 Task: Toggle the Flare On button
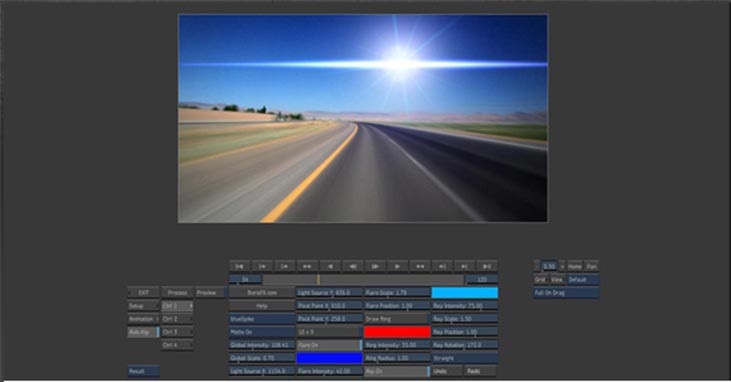(329, 345)
